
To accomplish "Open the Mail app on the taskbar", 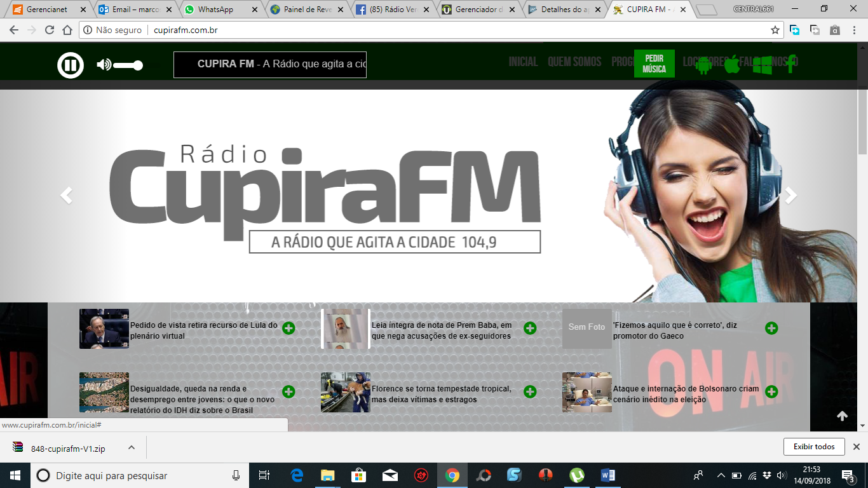I will point(390,475).
